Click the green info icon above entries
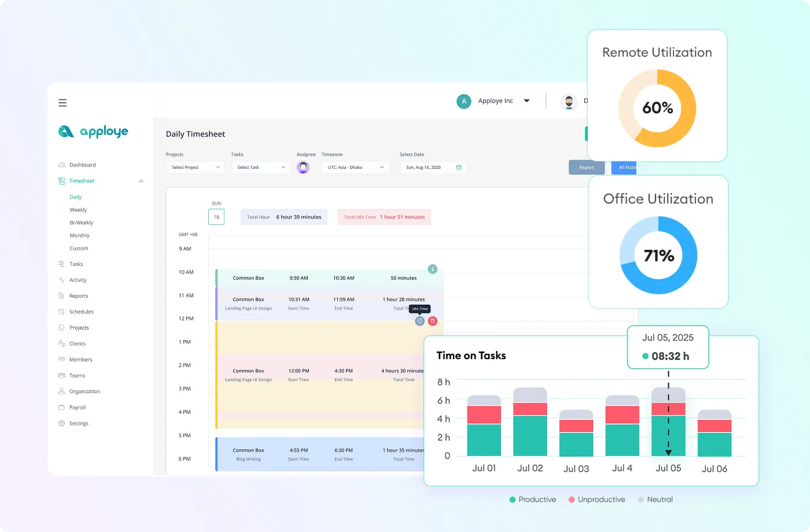 coord(432,269)
